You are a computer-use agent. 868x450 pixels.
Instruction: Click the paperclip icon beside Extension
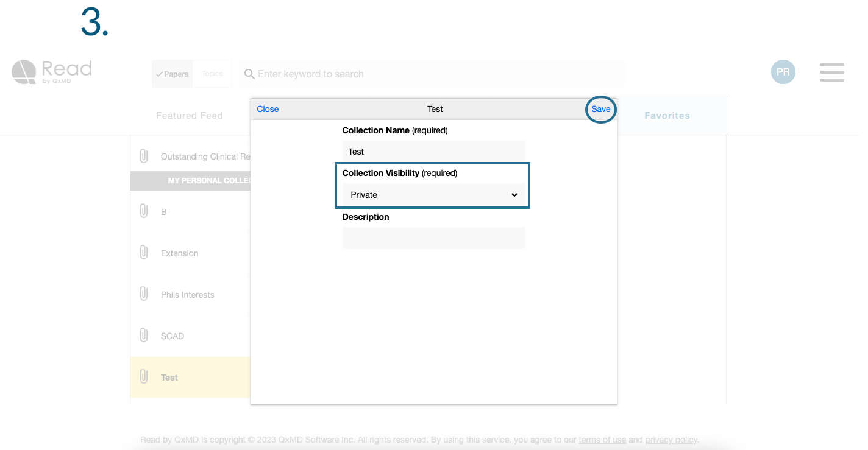(144, 253)
